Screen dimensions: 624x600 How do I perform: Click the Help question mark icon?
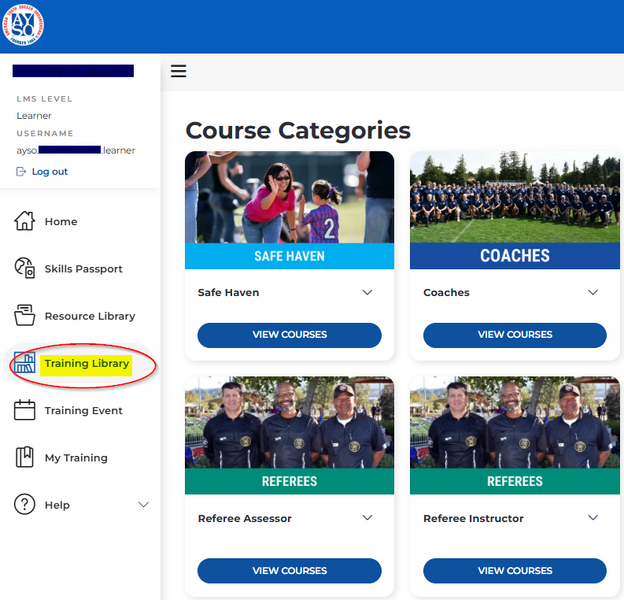pyautogui.click(x=25, y=505)
